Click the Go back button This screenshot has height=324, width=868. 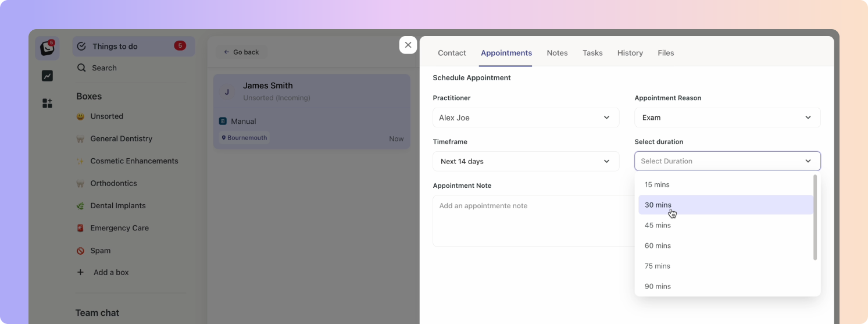click(x=241, y=52)
